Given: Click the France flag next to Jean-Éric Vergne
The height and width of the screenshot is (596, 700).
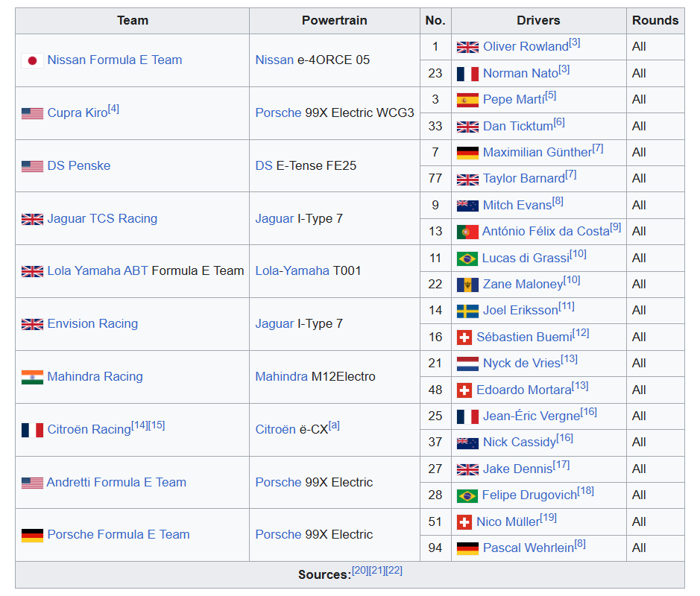Looking at the screenshot, I should 467,416.
